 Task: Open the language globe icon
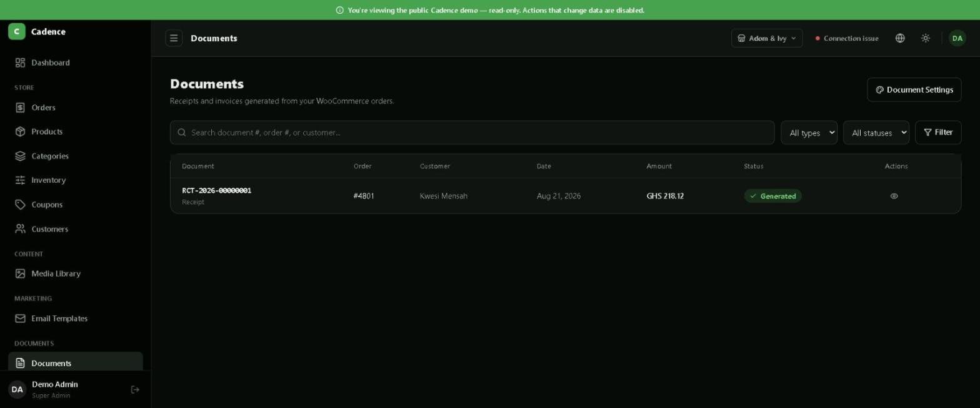[x=900, y=38]
